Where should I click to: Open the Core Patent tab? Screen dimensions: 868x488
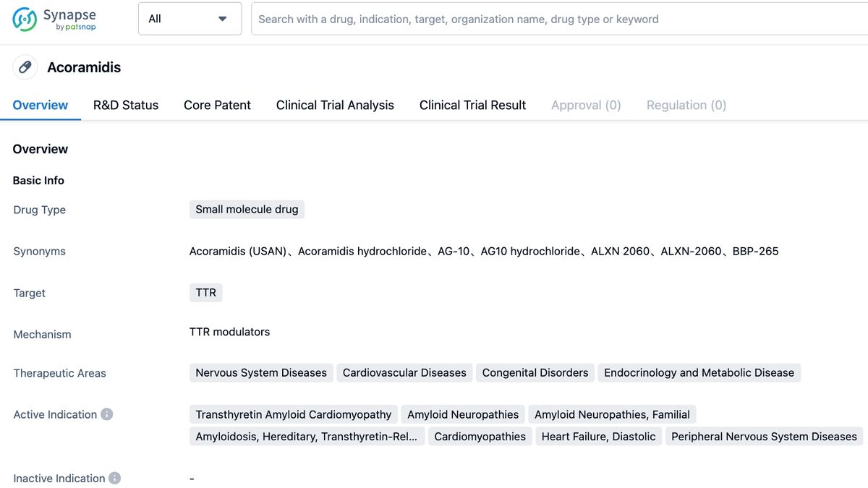point(217,105)
